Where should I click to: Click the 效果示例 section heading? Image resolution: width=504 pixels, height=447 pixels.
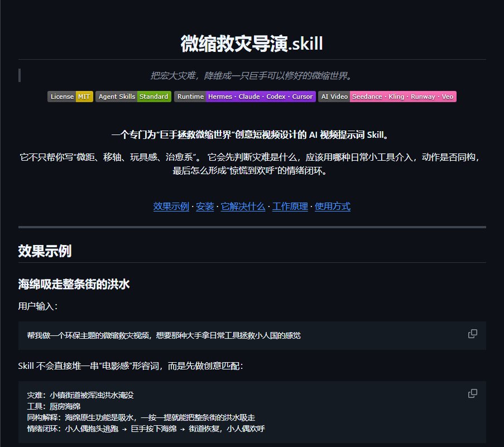[x=45, y=251]
